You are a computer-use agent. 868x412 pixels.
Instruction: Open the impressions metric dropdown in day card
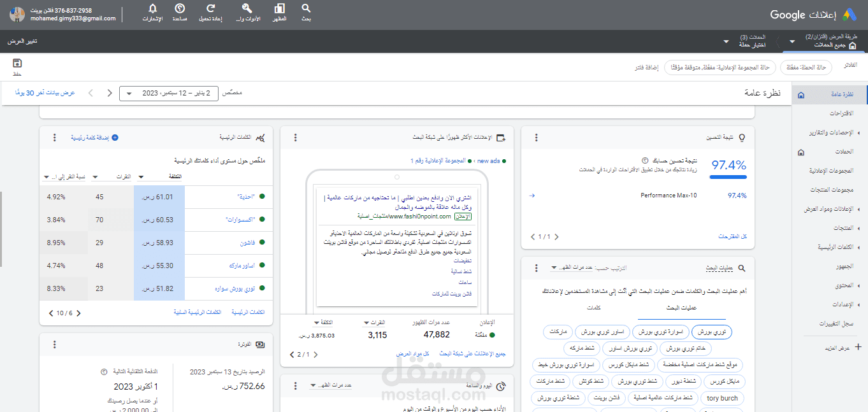click(x=331, y=386)
